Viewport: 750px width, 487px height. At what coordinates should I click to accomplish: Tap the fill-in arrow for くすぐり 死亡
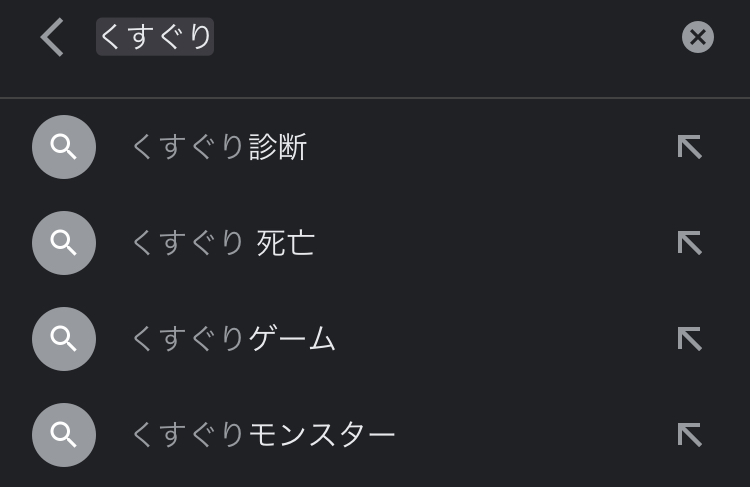(x=689, y=243)
